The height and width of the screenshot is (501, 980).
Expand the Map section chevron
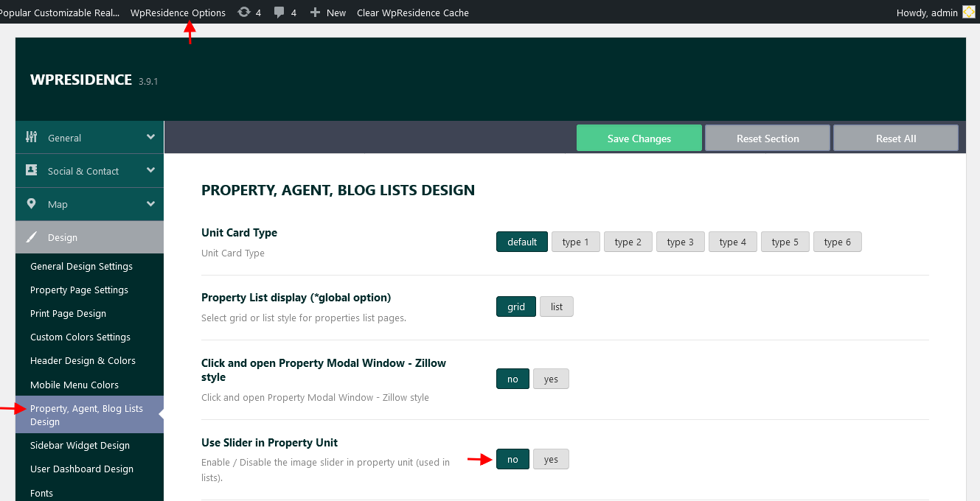(x=150, y=204)
